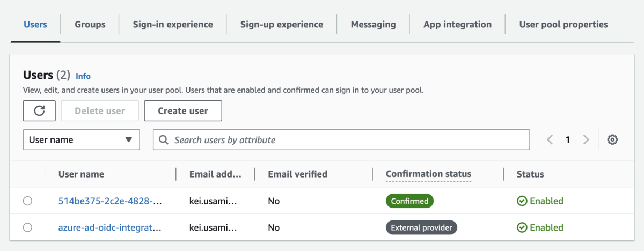This screenshot has width=644, height=251.
Task: Click the refresh users icon button
Action: [x=39, y=111]
